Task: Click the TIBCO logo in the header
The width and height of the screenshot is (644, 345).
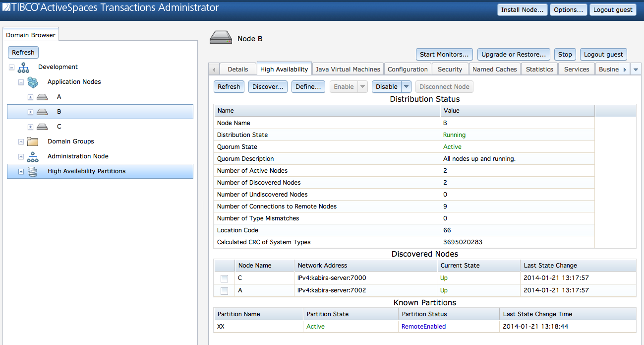Action: click(7, 7)
